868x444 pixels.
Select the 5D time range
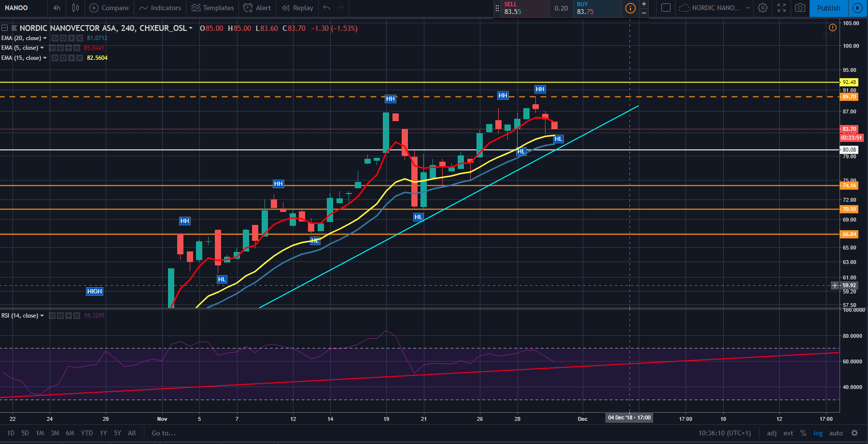[25, 433]
